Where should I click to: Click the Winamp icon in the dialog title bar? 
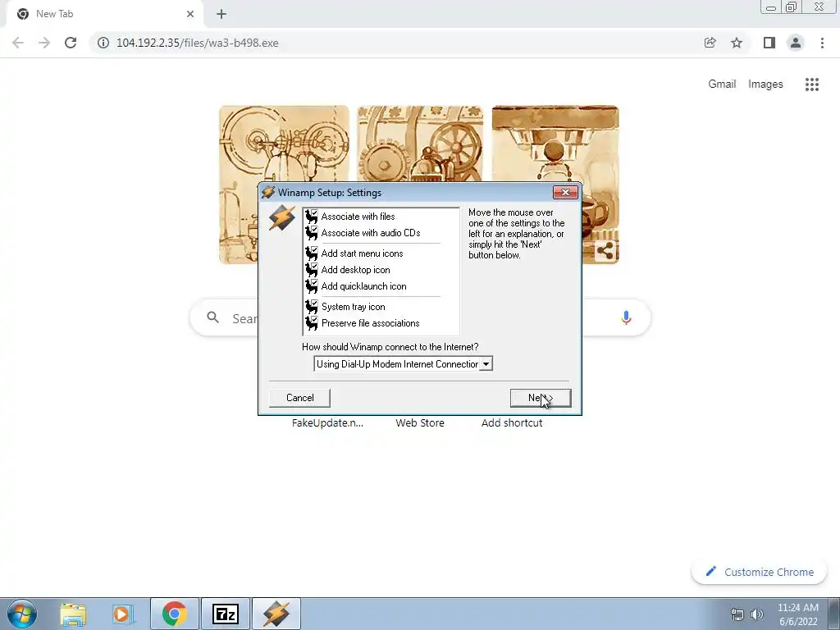pyautogui.click(x=268, y=192)
